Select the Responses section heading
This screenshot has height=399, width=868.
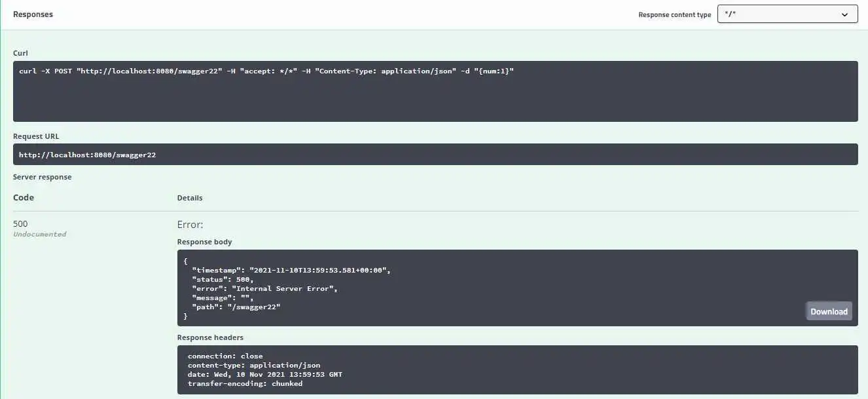(33, 14)
